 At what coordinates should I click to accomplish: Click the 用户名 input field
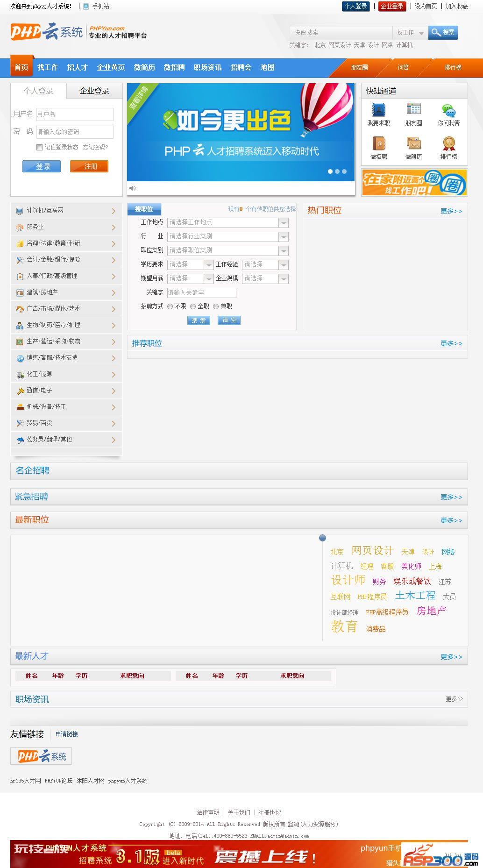coord(75,114)
